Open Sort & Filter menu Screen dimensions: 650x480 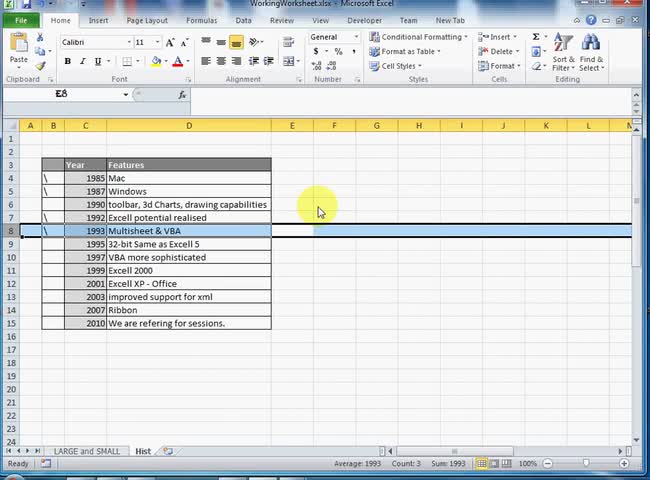point(563,52)
